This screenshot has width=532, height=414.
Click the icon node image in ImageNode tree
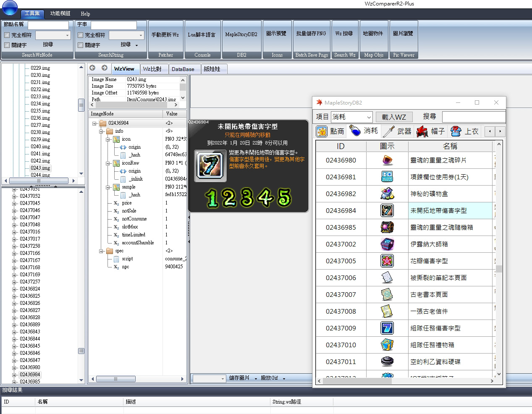[x=117, y=139]
